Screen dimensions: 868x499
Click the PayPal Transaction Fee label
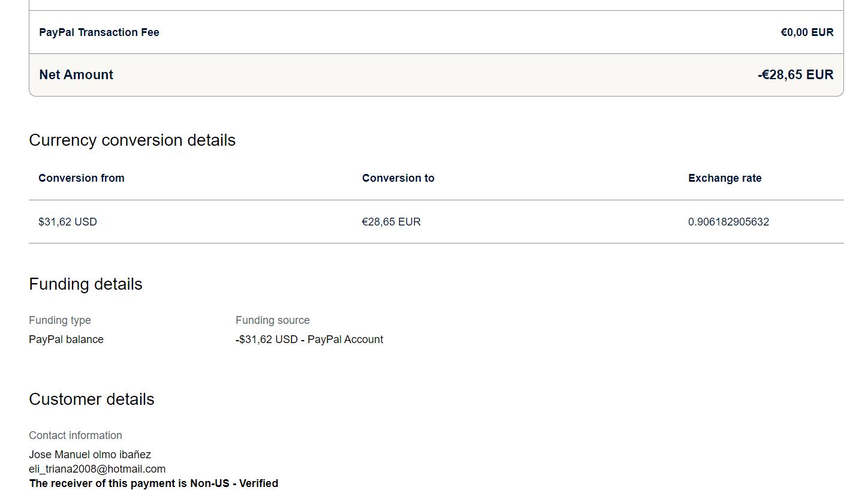coord(99,32)
